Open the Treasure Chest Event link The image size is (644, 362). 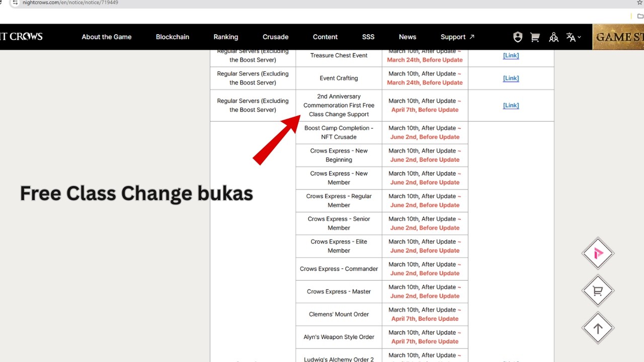pos(511,55)
